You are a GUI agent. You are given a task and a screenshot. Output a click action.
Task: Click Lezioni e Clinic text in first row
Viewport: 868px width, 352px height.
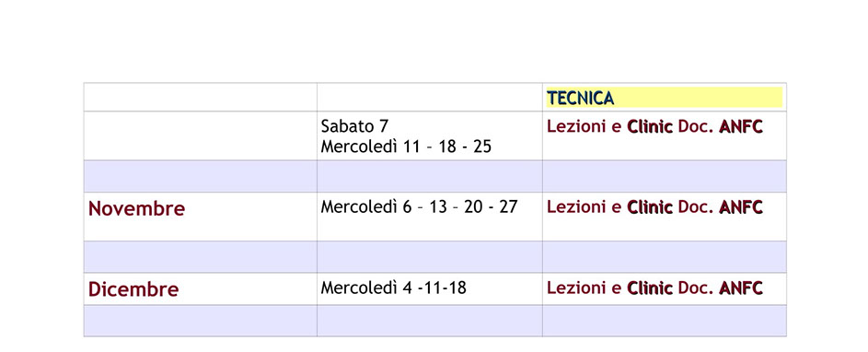click(x=609, y=126)
